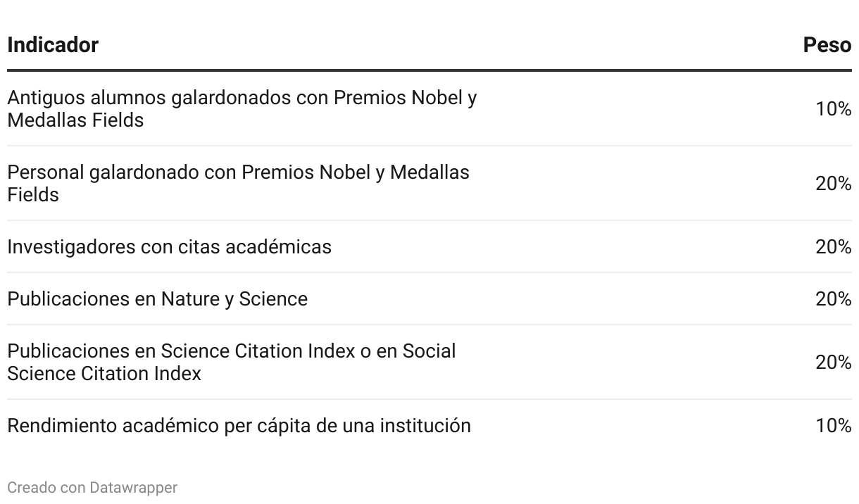Click the 10% weight for Antiguos alumnos

coord(834,109)
